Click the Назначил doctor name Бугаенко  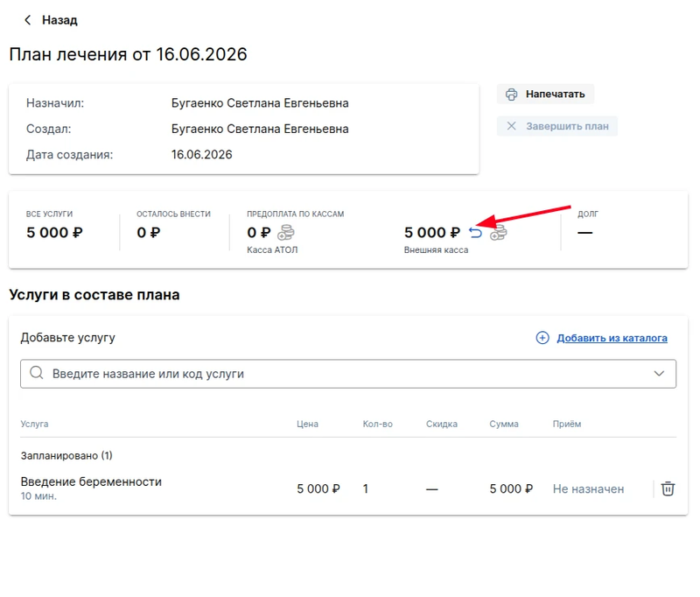coord(260,103)
